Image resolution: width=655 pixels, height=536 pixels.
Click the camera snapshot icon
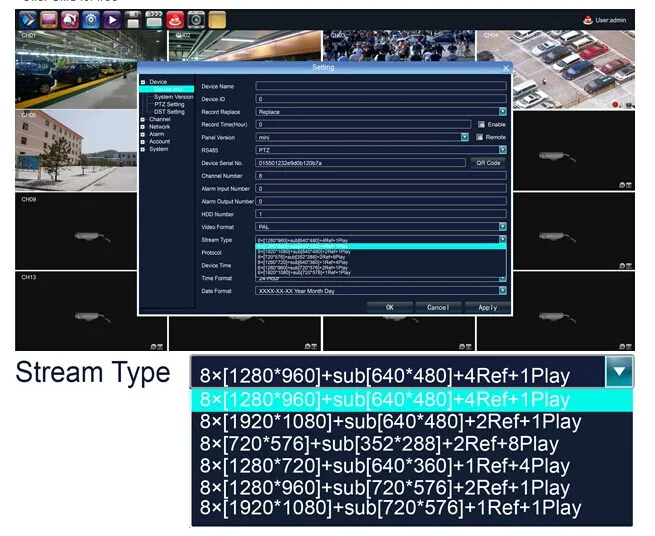(196, 20)
